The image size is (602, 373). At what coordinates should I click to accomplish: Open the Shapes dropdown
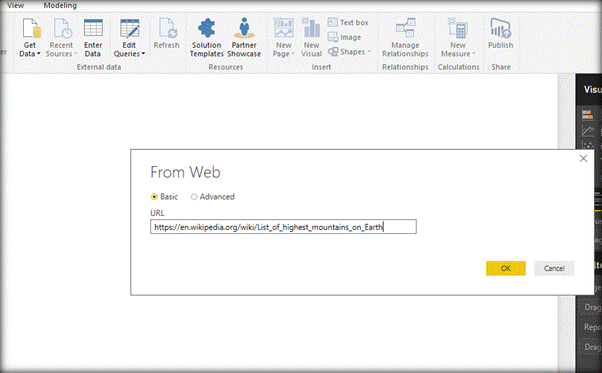click(349, 51)
